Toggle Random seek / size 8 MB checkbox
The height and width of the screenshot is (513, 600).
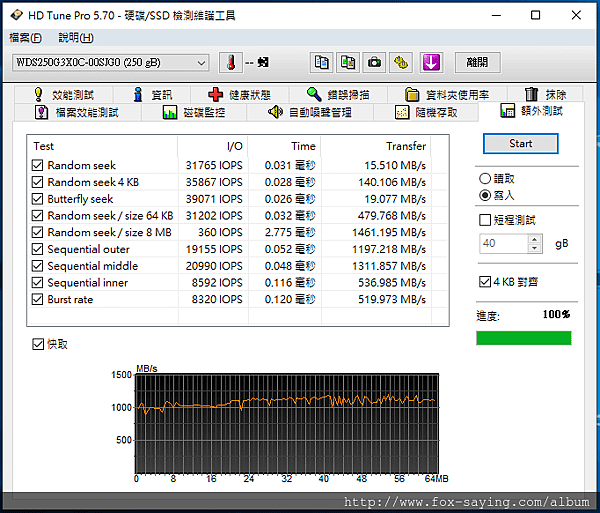point(37,232)
